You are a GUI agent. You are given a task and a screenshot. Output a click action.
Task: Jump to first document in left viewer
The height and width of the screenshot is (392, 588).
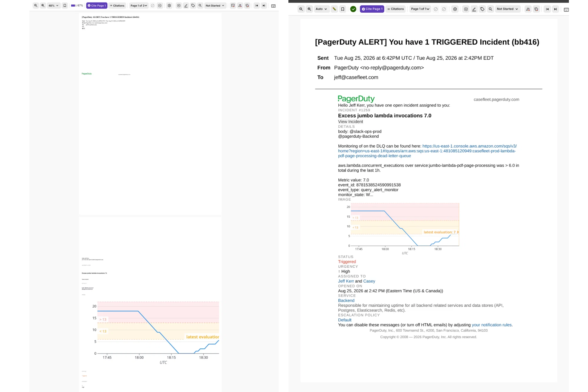pyautogui.click(x=257, y=6)
